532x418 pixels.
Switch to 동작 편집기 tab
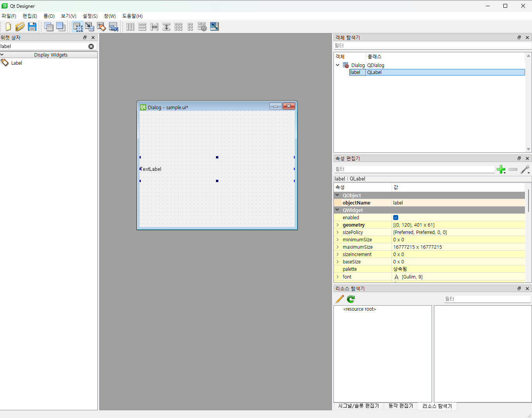click(401, 406)
